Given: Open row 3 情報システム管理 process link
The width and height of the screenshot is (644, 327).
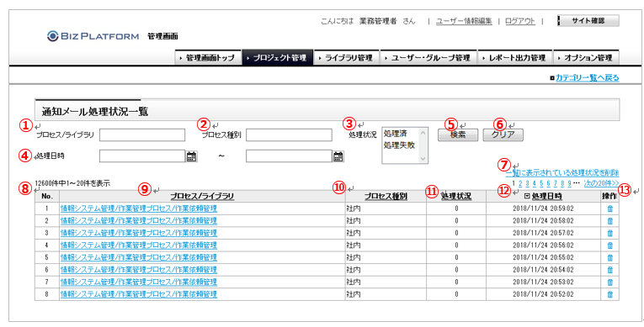Looking at the screenshot, I should 139,233.
